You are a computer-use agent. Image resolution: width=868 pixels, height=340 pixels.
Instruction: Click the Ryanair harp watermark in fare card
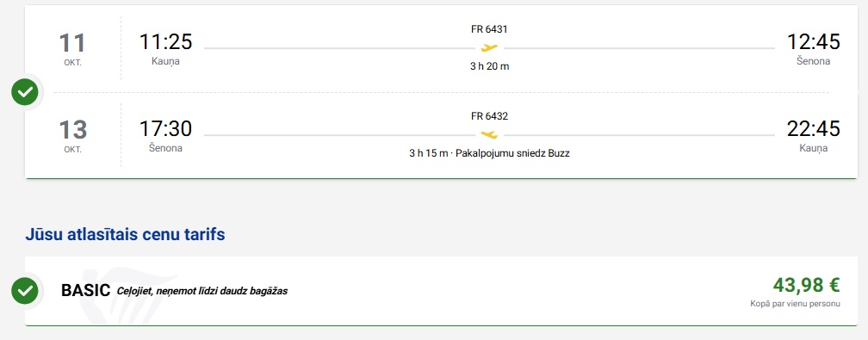(127, 294)
